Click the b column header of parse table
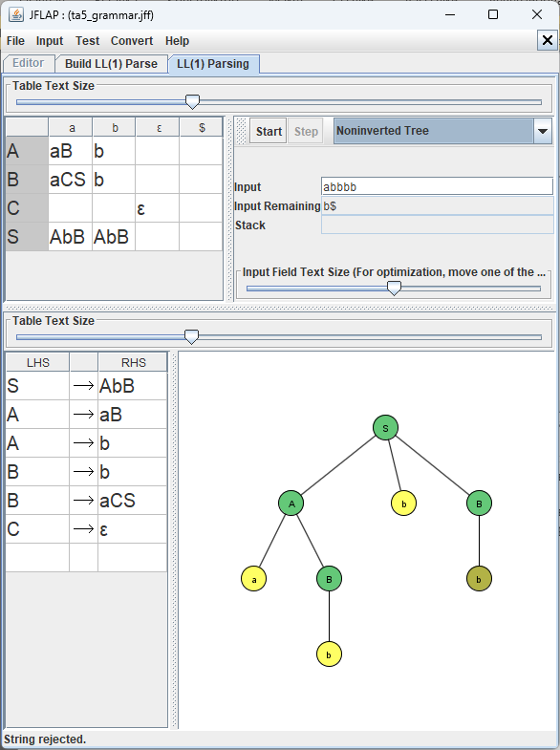Screen dimensions: 560x750 click(x=115, y=128)
